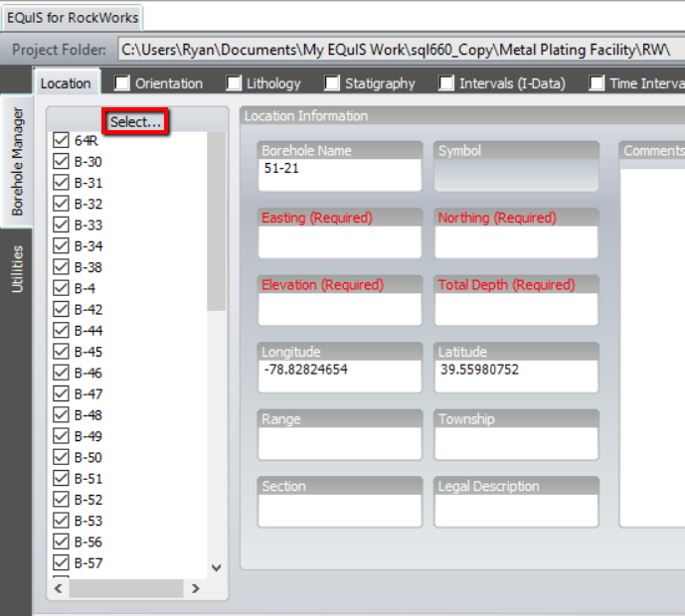Enable the Orientation tab checkbox
The width and height of the screenshot is (685, 616).
123,83
